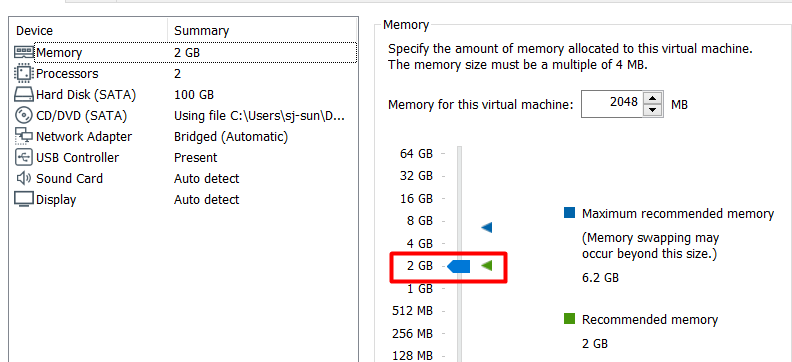Select the Bridged (Automatic) network adapter row
792x362 pixels.
[186, 136]
